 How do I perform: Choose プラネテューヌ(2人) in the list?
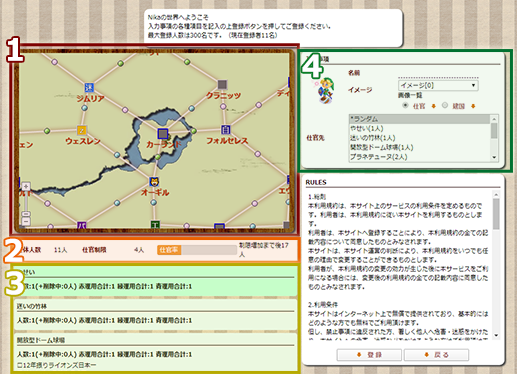point(419,157)
